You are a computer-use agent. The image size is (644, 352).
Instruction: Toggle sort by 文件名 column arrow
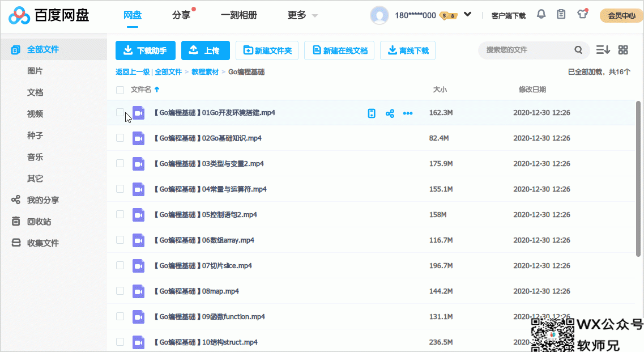[x=157, y=89]
